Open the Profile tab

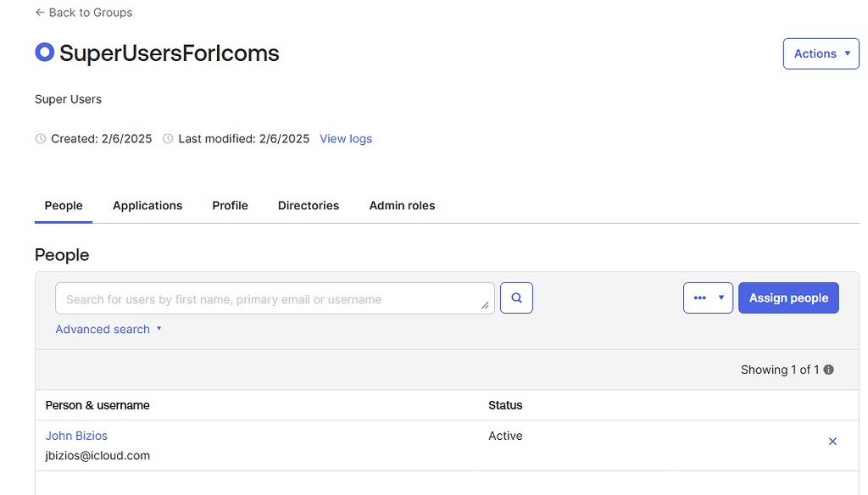pos(230,206)
